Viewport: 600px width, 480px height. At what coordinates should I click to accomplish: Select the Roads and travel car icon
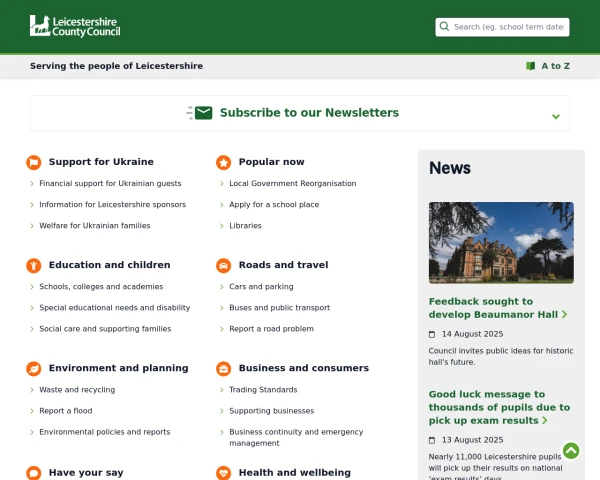[223, 265]
